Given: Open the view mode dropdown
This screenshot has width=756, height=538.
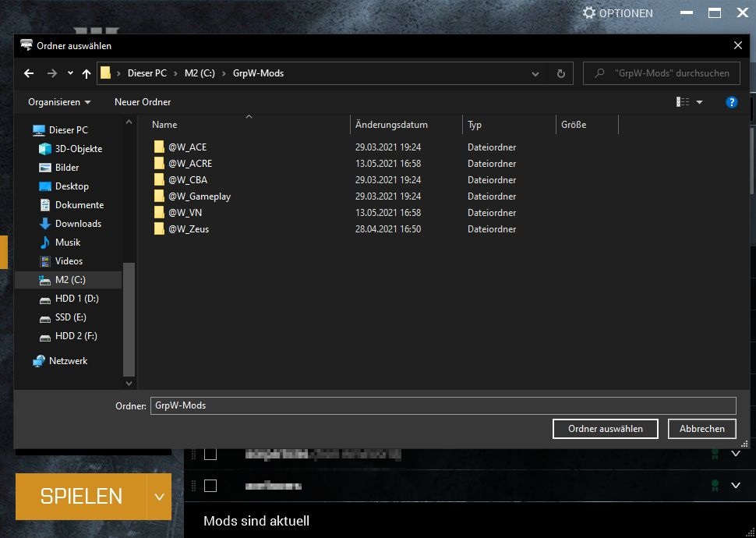Looking at the screenshot, I should (x=699, y=102).
